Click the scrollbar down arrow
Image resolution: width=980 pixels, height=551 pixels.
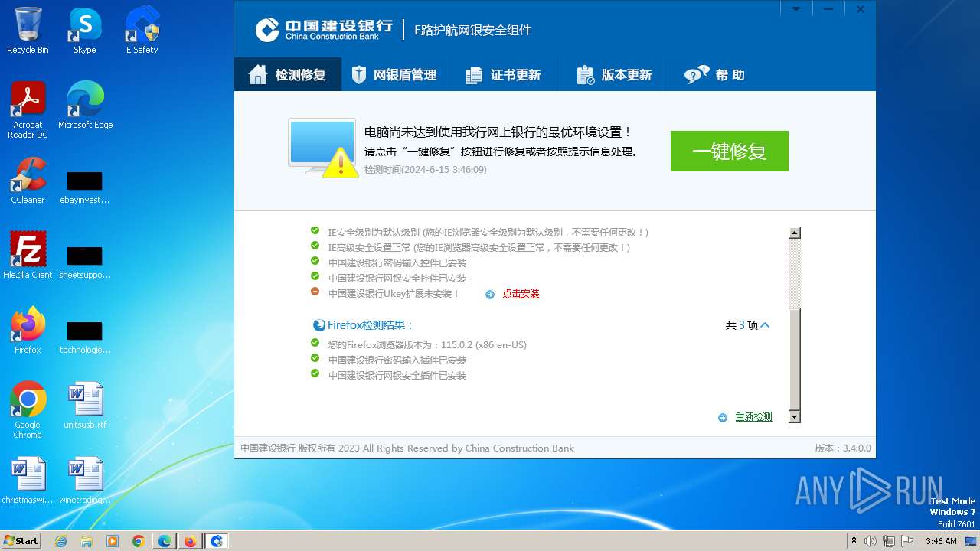click(795, 417)
